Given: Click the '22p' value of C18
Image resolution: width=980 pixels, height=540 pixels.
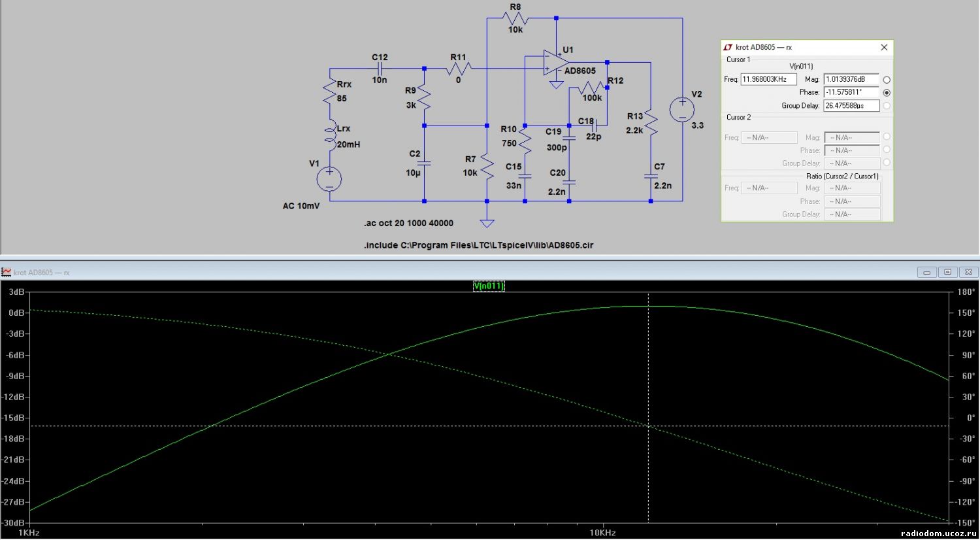Looking at the screenshot, I should [x=593, y=137].
